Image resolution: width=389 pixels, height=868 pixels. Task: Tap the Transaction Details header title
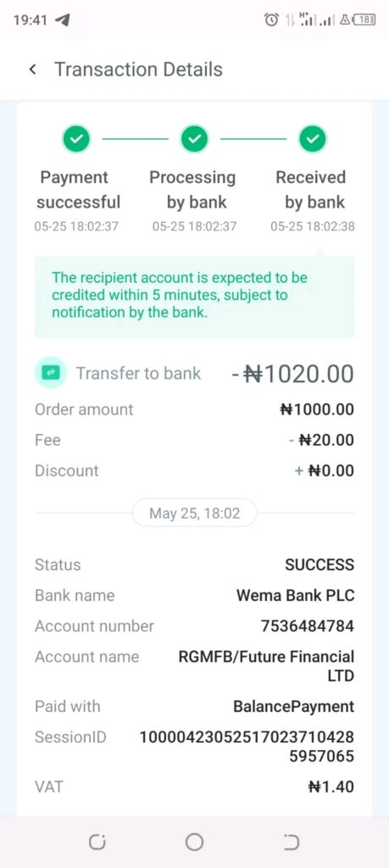click(138, 70)
